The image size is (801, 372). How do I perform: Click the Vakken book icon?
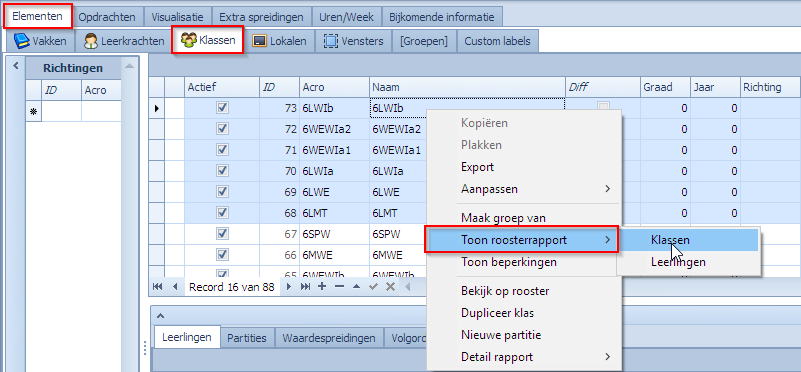coord(21,41)
